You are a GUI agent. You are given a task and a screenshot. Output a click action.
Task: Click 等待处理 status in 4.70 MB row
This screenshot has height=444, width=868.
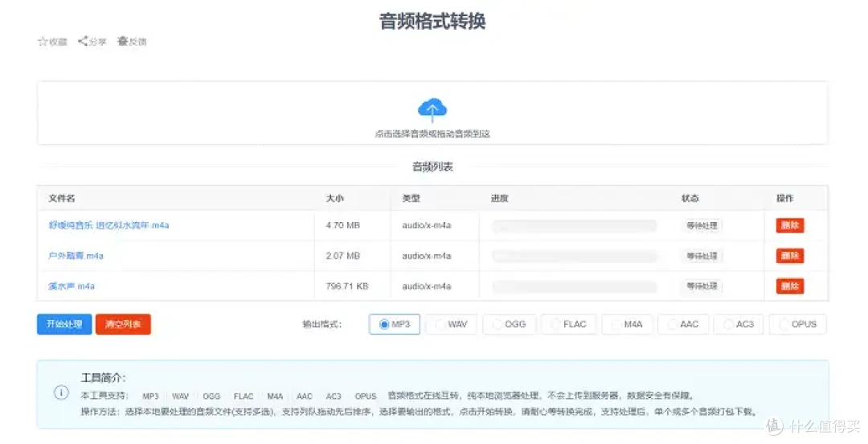point(702,225)
